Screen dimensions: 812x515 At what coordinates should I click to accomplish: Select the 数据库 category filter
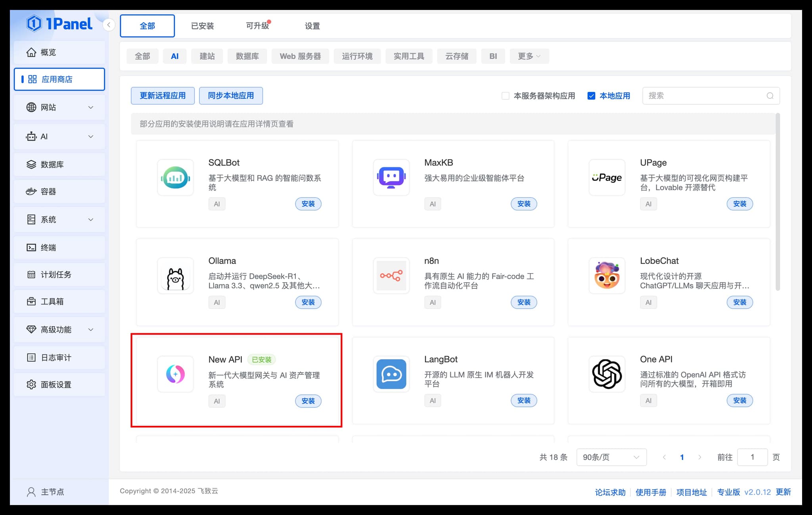tap(247, 56)
